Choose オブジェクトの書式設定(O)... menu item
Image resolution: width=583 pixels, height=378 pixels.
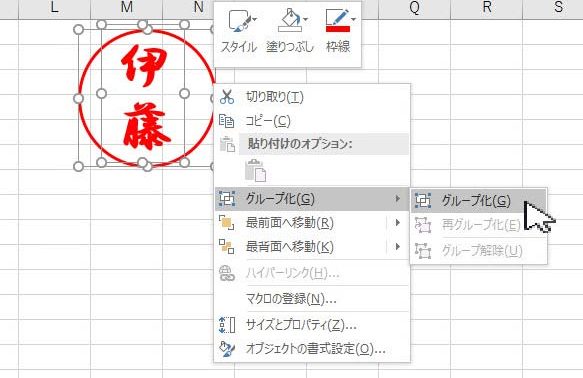click(312, 349)
